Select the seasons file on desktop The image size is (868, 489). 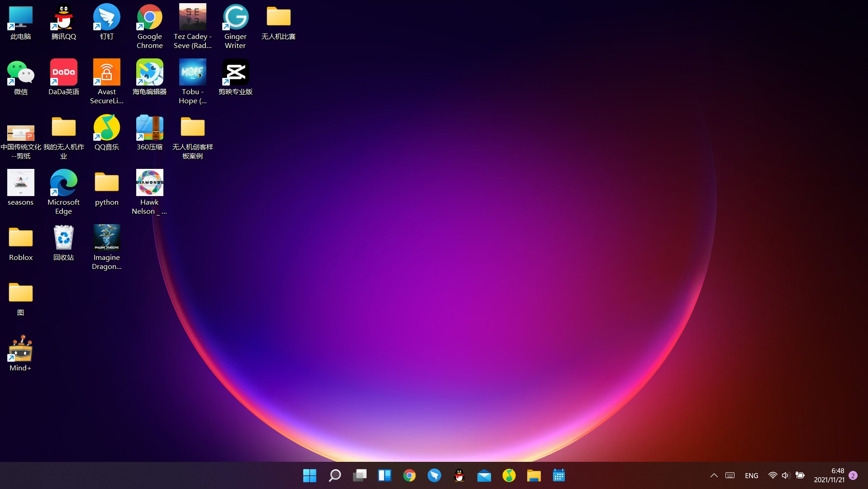(x=21, y=188)
